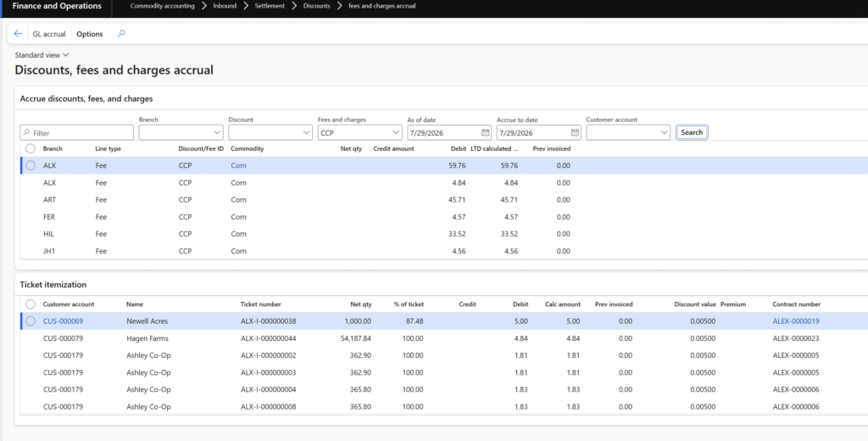The image size is (868, 441).
Task: Open the GL accrual menu
Action: click(49, 34)
